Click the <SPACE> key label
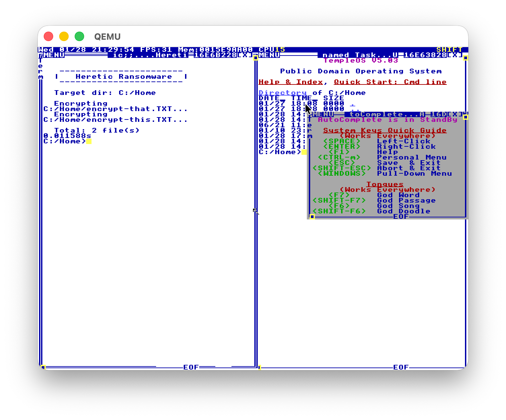Screen dimensions: 506x420 (342, 141)
